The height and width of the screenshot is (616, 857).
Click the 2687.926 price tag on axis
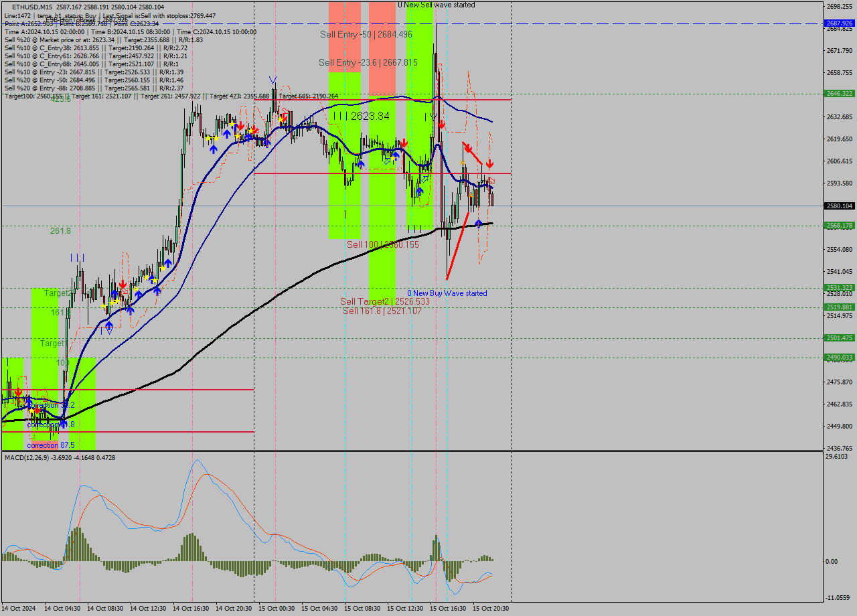839,23
